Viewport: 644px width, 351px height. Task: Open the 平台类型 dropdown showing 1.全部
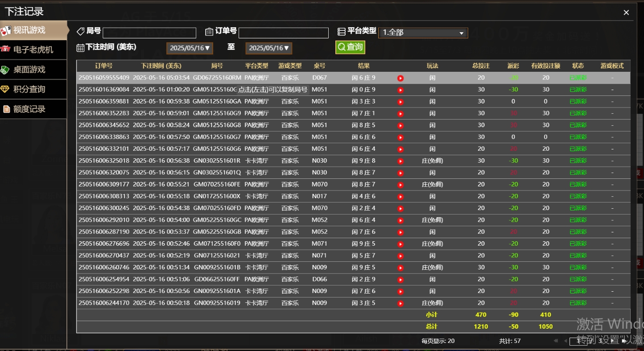pyautogui.click(x=422, y=33)
